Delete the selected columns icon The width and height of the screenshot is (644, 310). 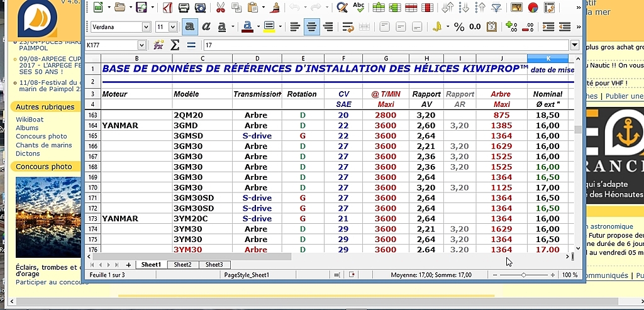pos(427,7)
